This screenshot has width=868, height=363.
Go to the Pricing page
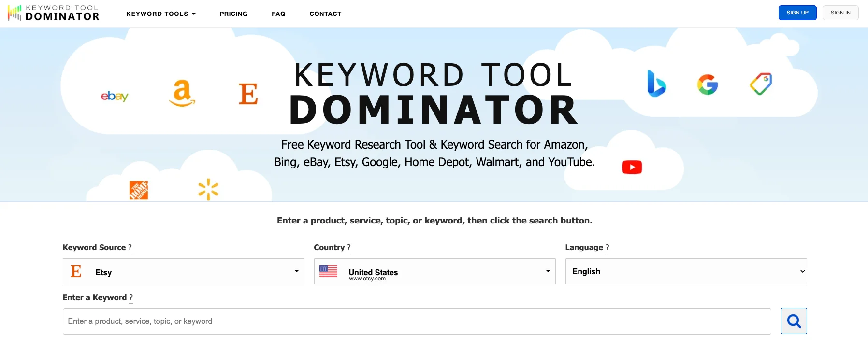pos(233,14)
